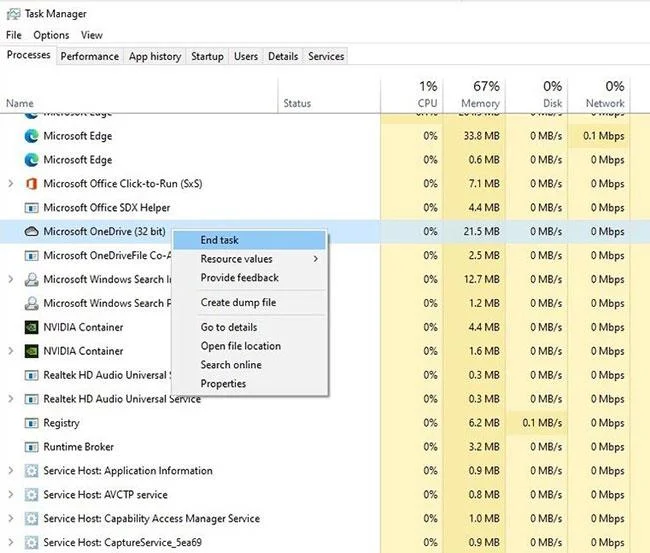Select the first NVIDIA Container icon
The height and width of the screenshot is (553, 650).
32,327
